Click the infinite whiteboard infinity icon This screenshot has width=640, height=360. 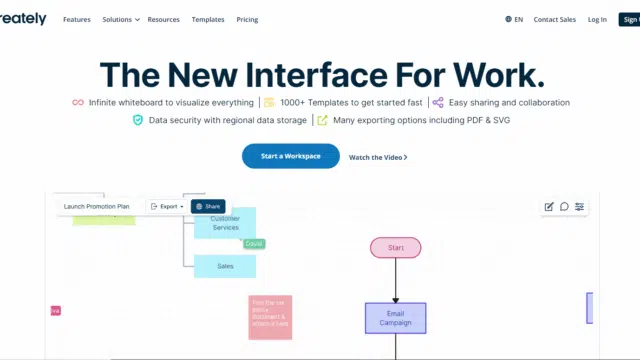click(78, 102)
